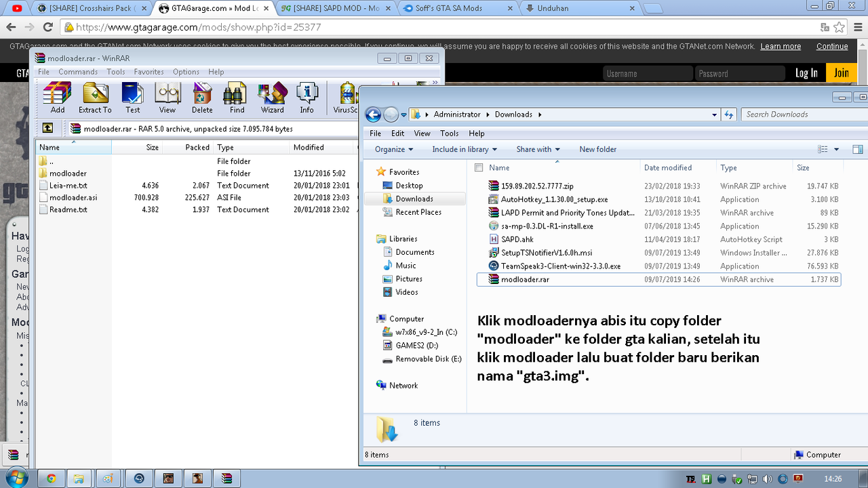This screenshot has height=488, width=868.
Task: Open the Windows Start menu
Action: click(x=16, y=478)
